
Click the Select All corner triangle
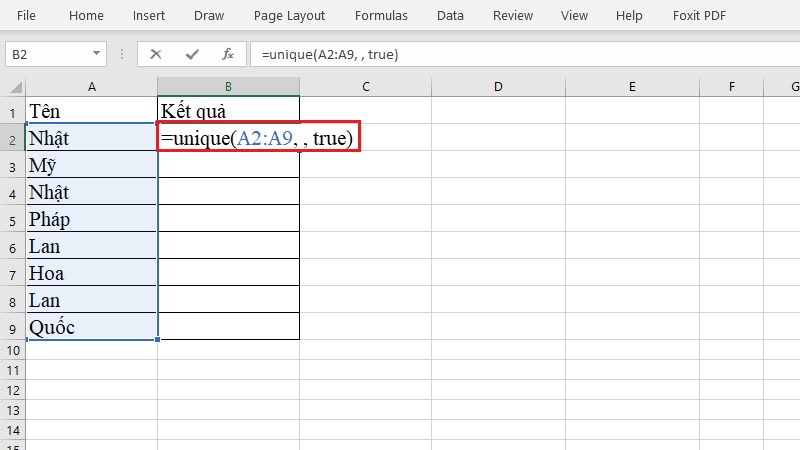15,87
